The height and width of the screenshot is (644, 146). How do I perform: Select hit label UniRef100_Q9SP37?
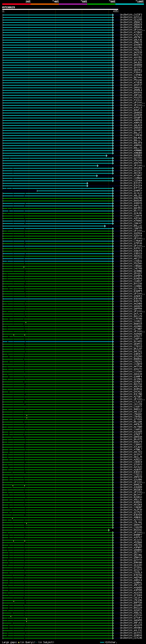[131, 85]
